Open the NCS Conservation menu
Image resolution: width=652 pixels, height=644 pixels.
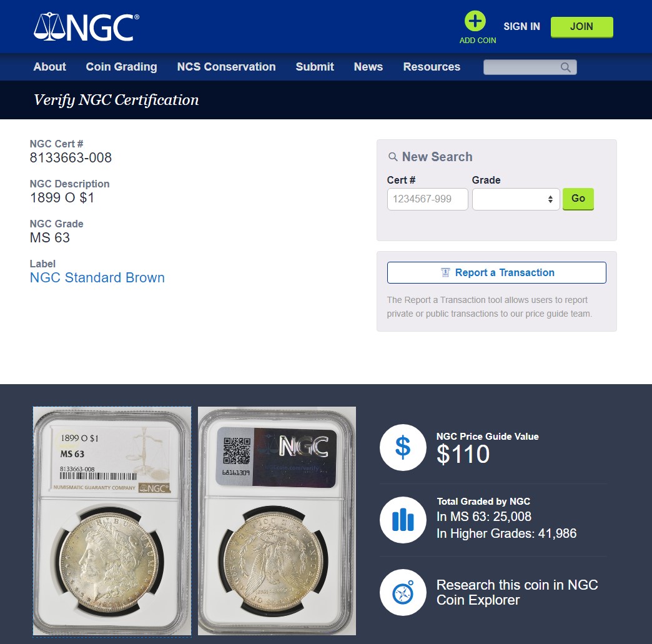(226, 67)
